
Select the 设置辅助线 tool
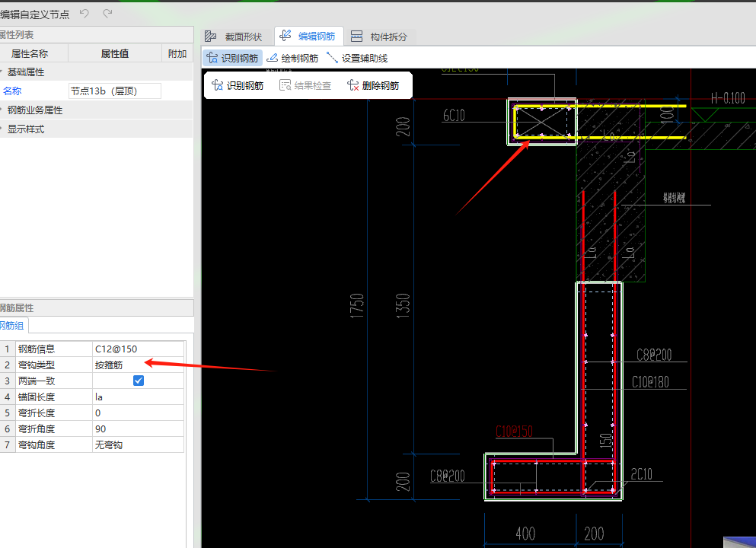click(357, 59)
